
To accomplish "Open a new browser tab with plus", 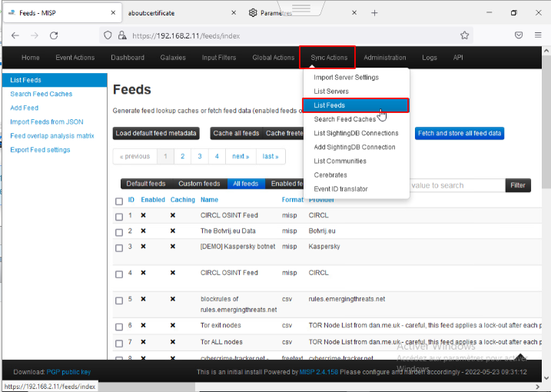I will pyautogui.click(x=376, y=13).
